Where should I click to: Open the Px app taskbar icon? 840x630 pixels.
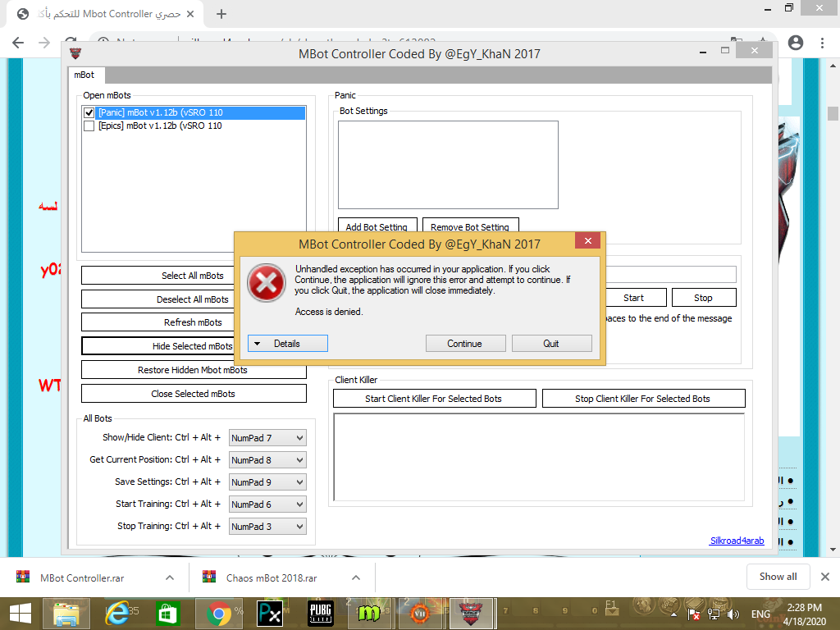point(269,614)
